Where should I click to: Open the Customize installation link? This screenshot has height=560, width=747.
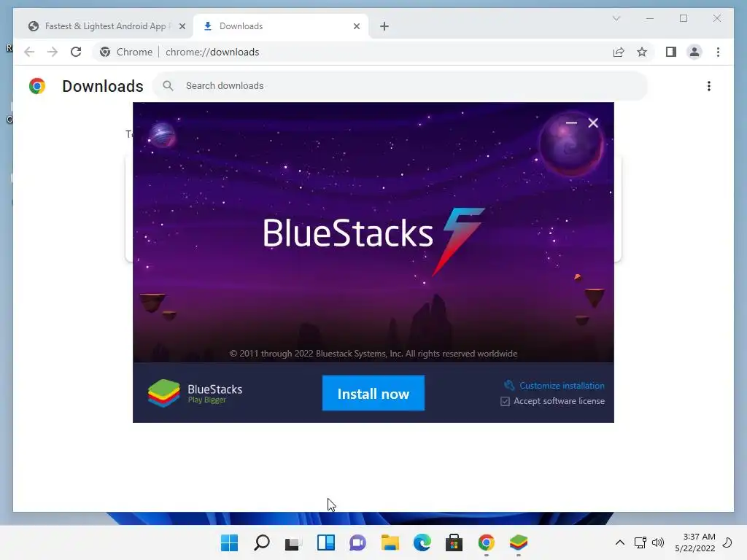click(562, 385)
